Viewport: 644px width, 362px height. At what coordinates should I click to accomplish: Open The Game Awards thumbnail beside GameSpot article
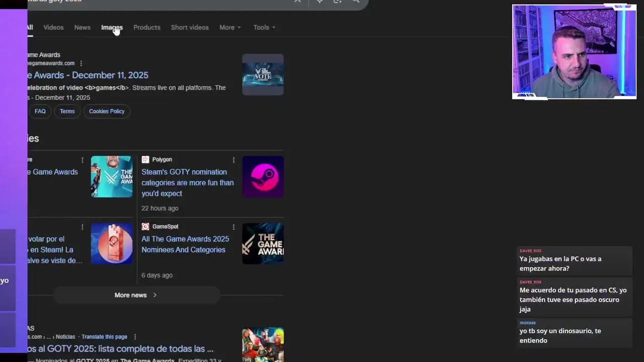[263, 243]
